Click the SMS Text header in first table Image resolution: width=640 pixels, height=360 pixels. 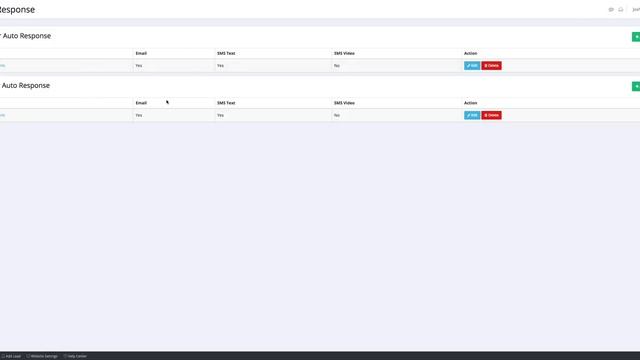[226, 53]
